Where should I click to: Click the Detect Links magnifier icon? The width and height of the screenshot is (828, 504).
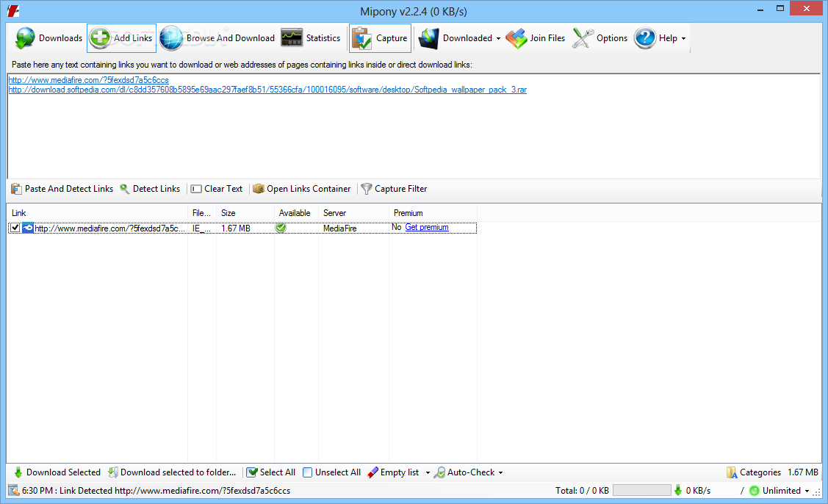coord(125,189)
